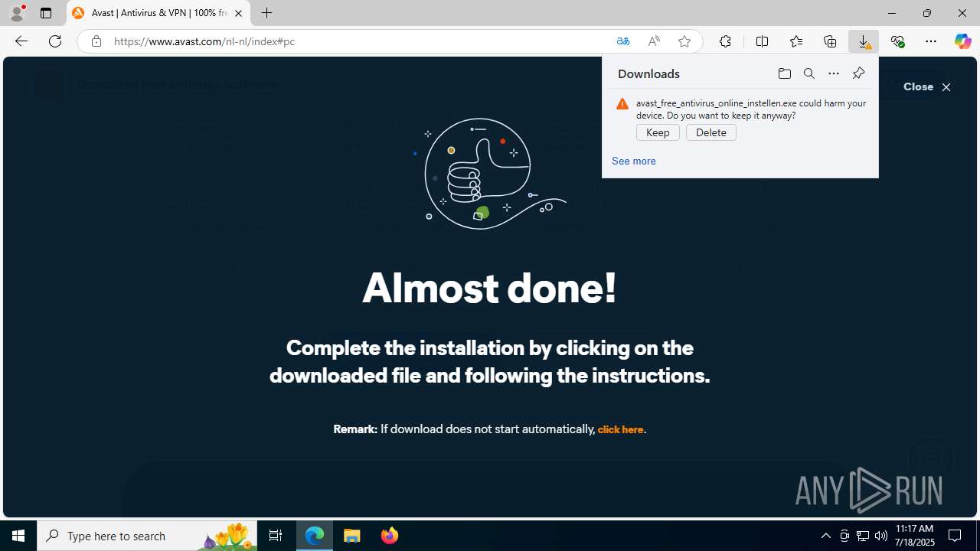Viewport: 980px width, 551px height.
Task: Open the profile avatar icon
Action: point(17,13)
